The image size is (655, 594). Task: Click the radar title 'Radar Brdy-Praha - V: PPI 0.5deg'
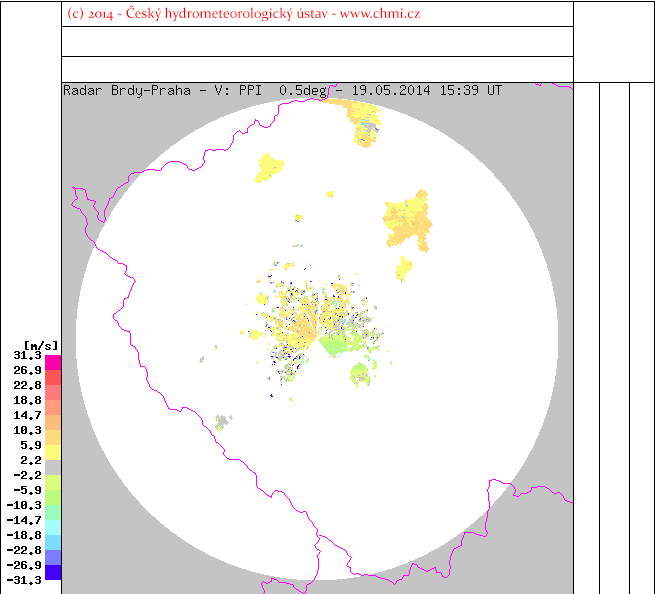tap(195, 91)
